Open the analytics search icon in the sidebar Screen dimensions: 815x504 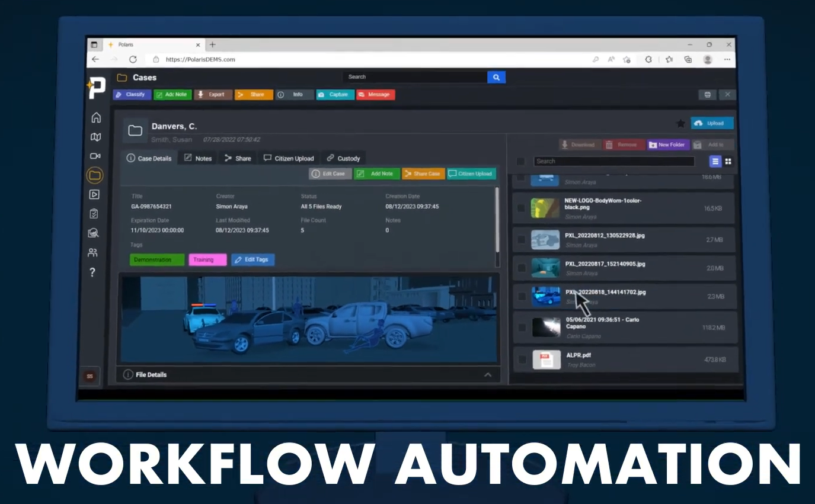[93, 233]
